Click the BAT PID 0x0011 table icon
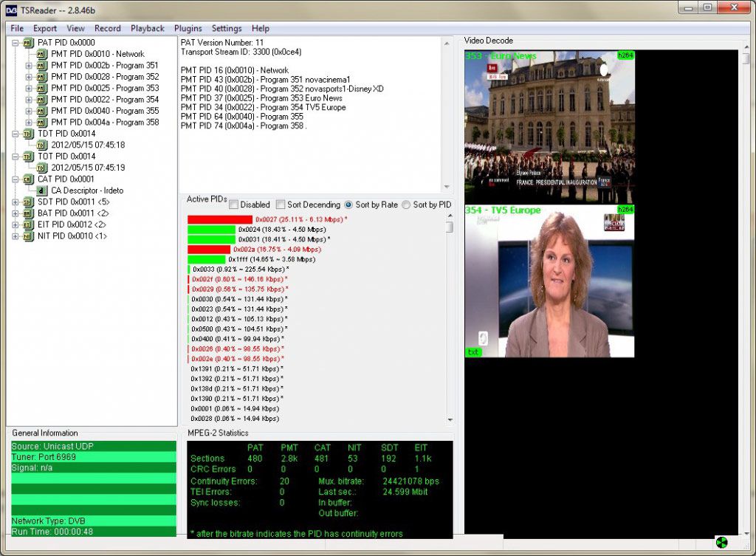Image resolution: width=756 pixels, height=556 pixels. click(x=29, y=213)
